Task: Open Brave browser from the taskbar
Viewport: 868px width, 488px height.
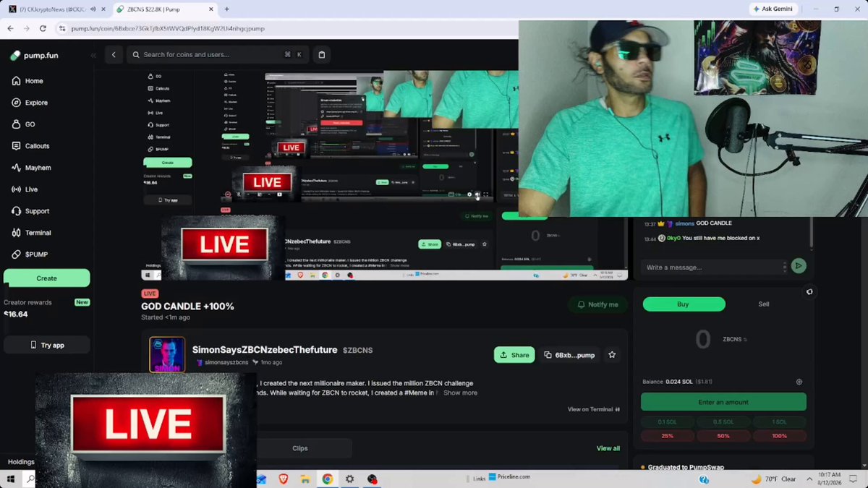Action: pyautogui.click(x=285, y=479)
